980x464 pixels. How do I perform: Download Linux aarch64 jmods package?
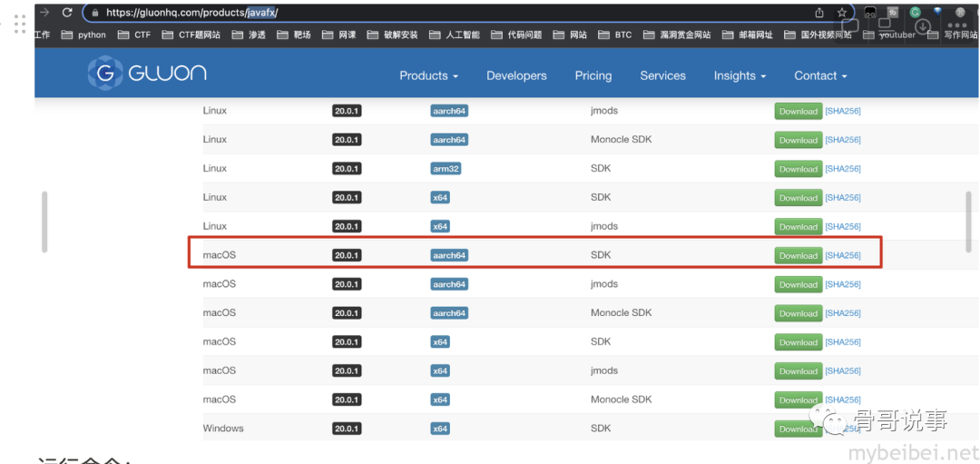click(799, 112)
